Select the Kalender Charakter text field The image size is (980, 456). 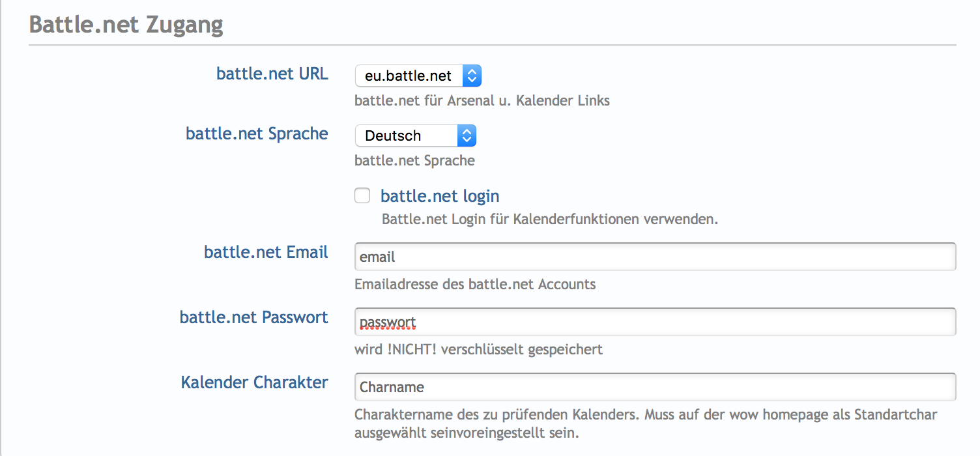pyautogui.click(x=655, y=387)
